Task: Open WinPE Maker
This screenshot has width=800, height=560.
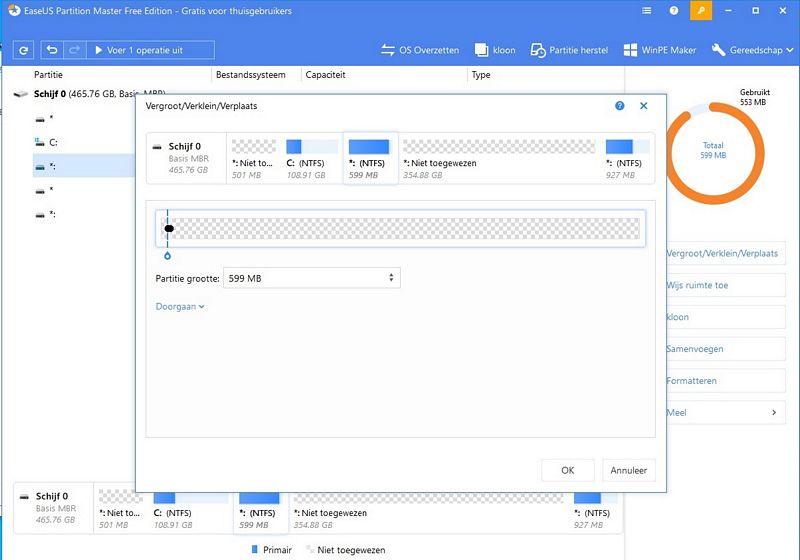Action: click(660, 50)
